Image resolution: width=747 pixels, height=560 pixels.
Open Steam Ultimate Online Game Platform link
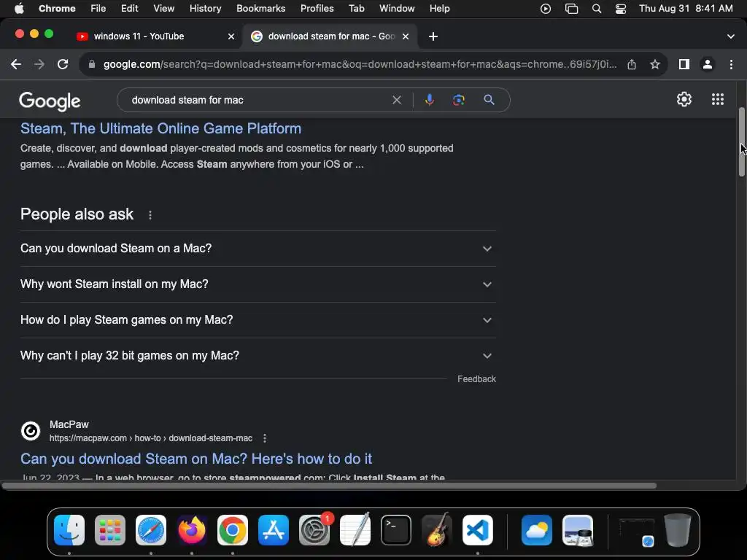click(x=160, y=128)
